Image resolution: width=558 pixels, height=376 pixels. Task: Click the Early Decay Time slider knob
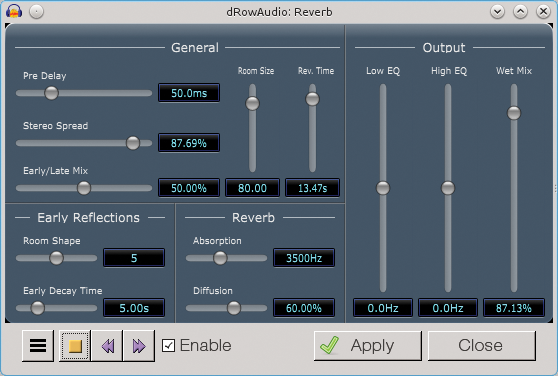click(37, 308)
